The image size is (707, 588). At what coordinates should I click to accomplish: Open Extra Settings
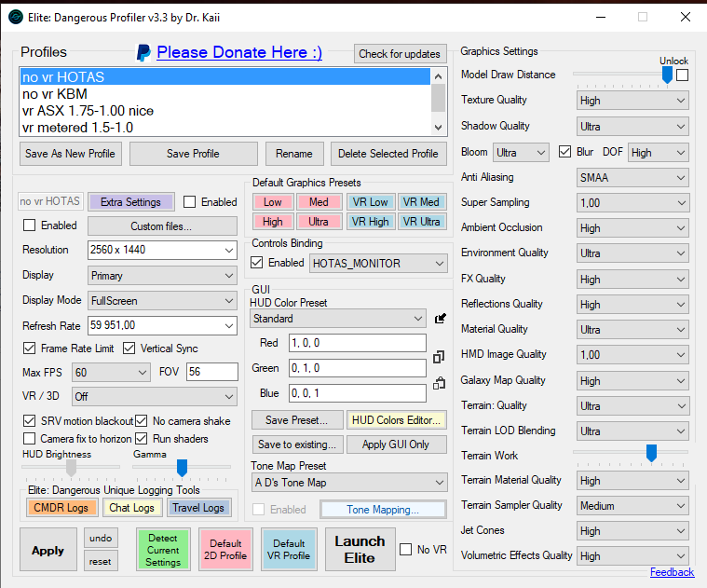tap(130, 202)
